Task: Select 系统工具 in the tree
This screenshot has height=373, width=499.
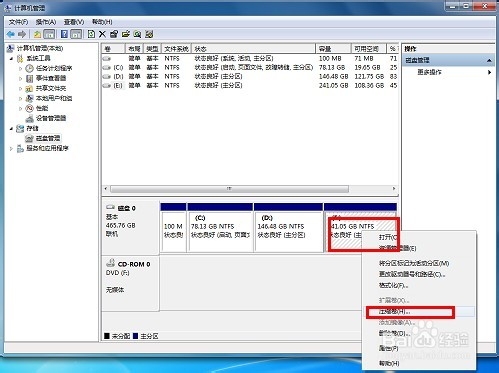Action: [38, 58]
